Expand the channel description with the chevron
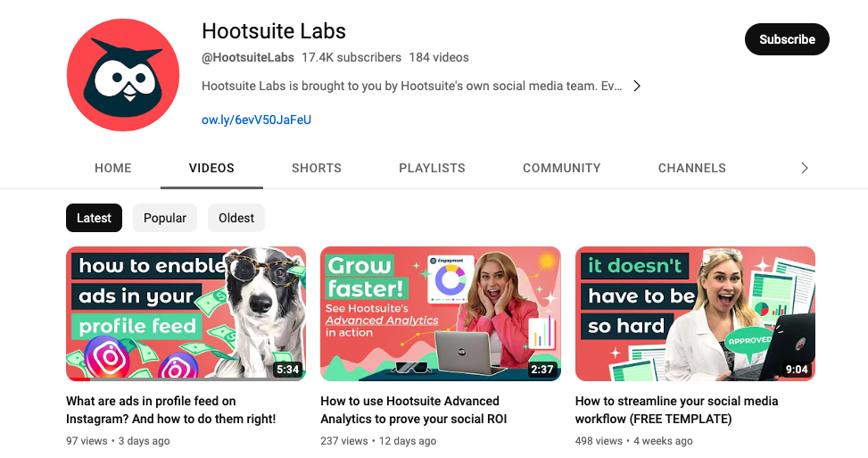 coord(636,87)
